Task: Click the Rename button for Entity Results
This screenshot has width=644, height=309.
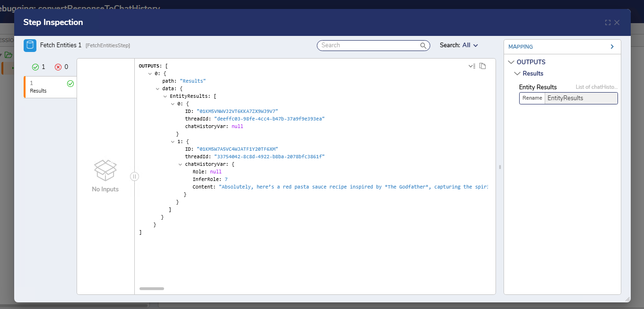Action: tap(532, 98)
